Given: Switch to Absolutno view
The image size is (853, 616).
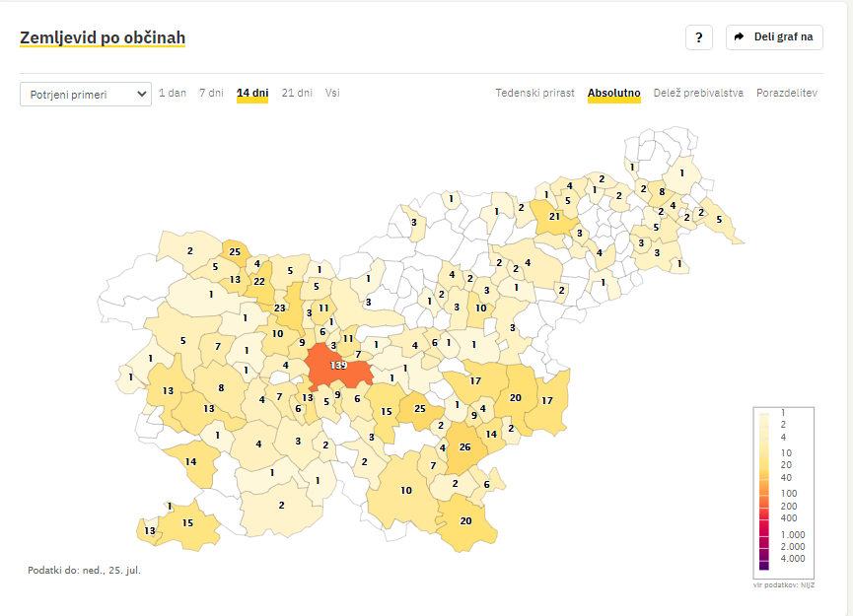Looking at the screenshot, I should tap(613, 94).
